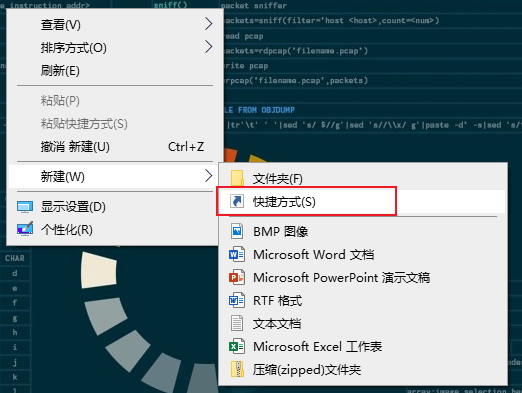Expand the 查看(V) submenu arrow
Image resolution: width=522 pixels, height=393 pixels.
tap(209, 24)
